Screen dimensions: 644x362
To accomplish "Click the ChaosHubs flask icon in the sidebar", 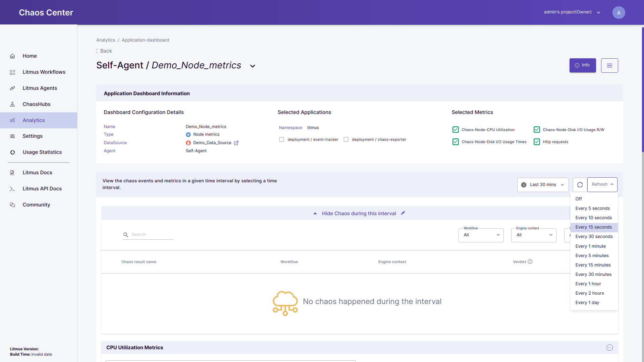I will coord(12,104).
